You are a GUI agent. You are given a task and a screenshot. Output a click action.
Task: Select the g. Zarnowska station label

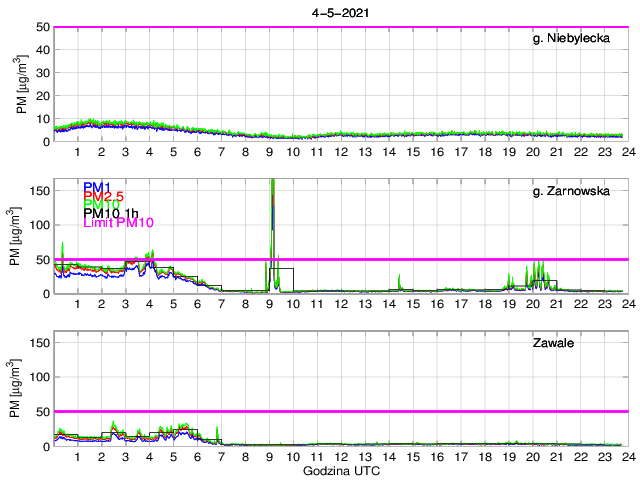[571, 191]
